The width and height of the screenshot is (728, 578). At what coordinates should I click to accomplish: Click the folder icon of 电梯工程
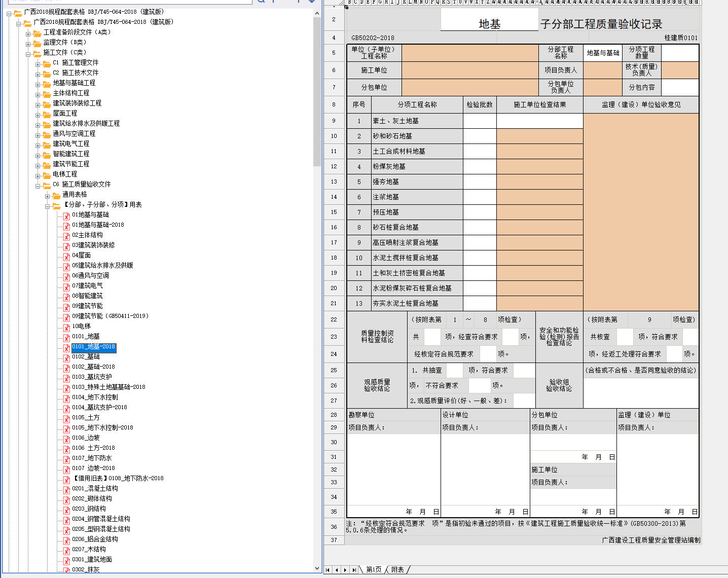47,175
